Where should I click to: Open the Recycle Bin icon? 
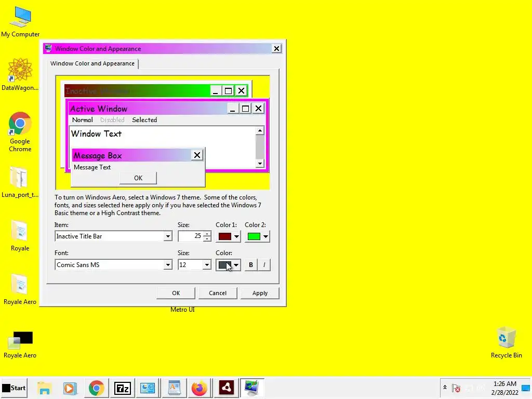pyautogui.click(x=506, y=342)
